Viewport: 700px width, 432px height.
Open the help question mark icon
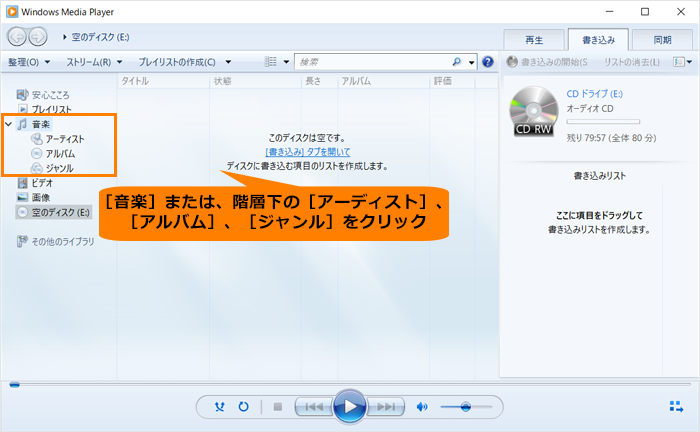pyautogui.click(x=488, y=62)
